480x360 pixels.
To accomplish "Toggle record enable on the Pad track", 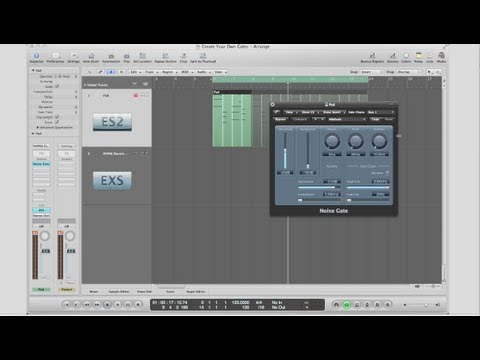I will pos(136,96).
